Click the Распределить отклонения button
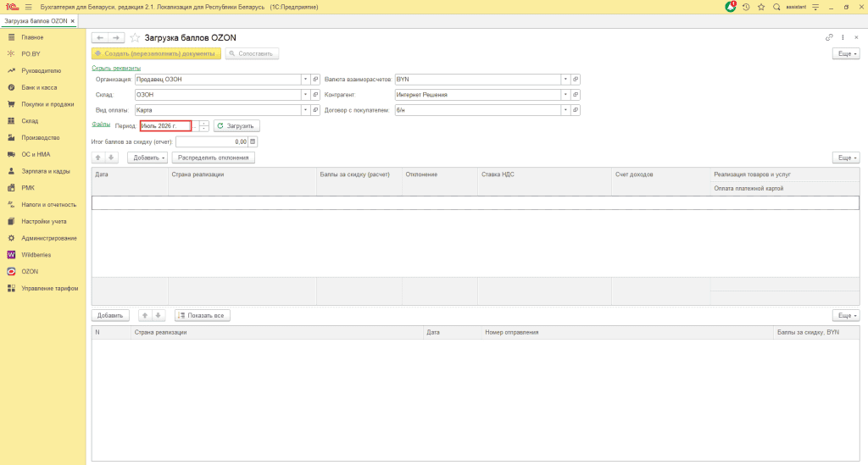This screenshot has width=868, height=465. 213,158
